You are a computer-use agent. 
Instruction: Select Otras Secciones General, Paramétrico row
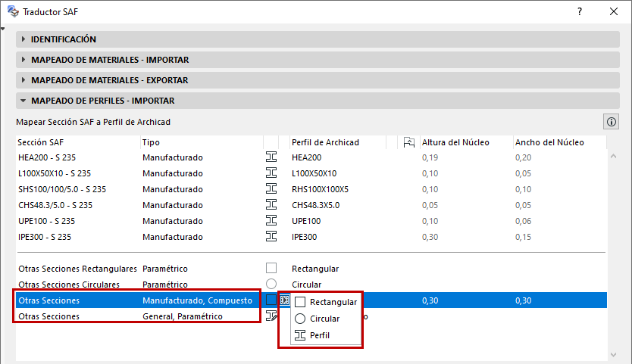click(x=311, y=316)
